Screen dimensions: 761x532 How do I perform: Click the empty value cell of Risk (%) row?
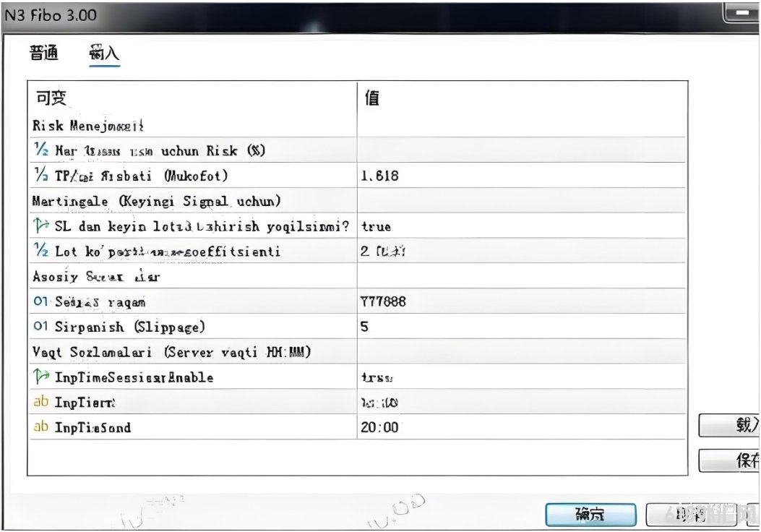point(521,150)
